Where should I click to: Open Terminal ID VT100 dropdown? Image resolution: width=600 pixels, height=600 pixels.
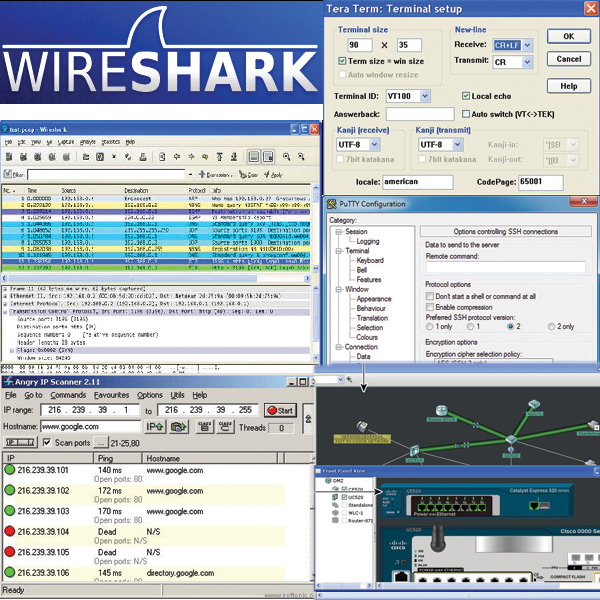(425, 96)
